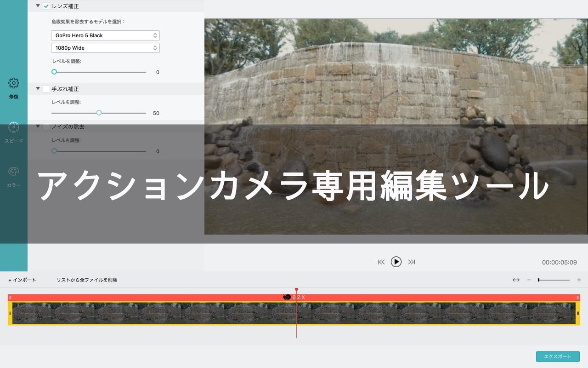Click the clip's left trim handle
The width and height of the screenshot is (588, 368).
(10, 313)
